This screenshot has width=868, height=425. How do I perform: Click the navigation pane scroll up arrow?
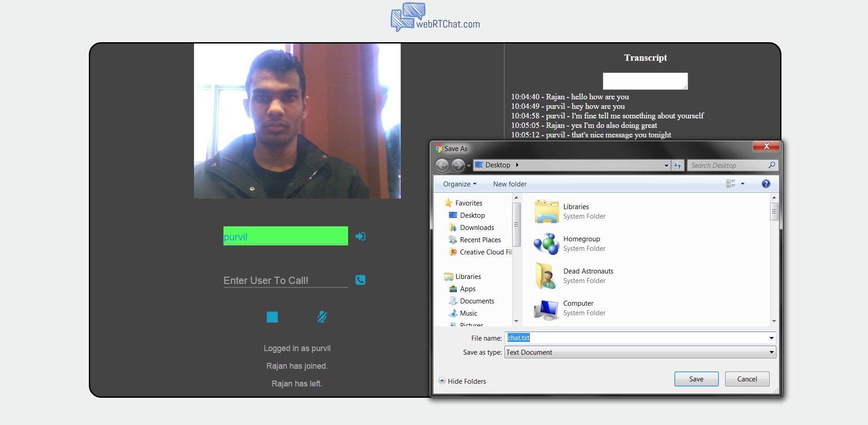[516, 198]
